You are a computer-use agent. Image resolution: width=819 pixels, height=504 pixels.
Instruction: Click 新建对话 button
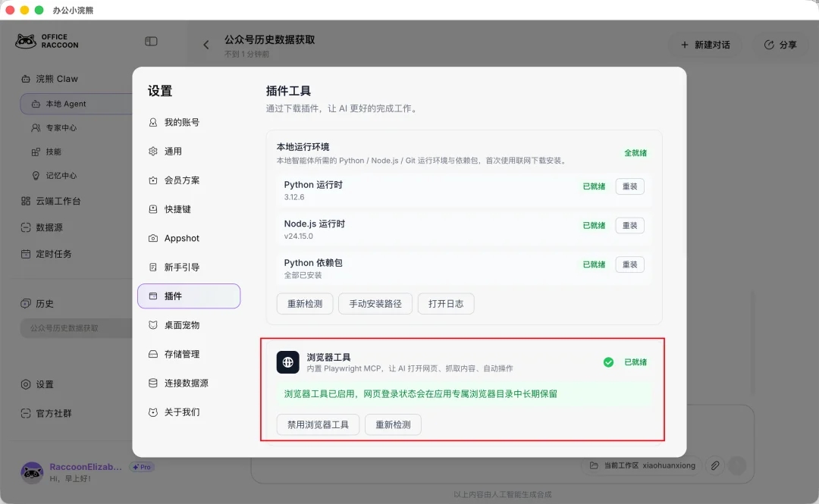[705, 45]
